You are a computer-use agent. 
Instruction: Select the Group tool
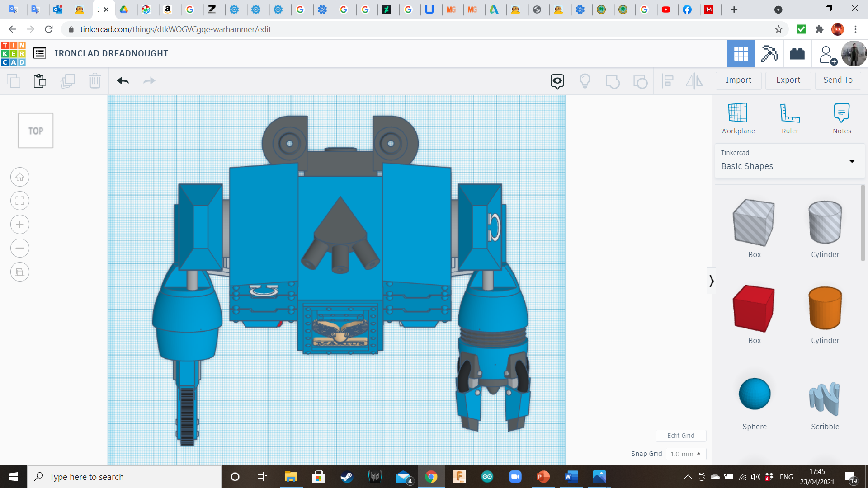coord(613,81)
